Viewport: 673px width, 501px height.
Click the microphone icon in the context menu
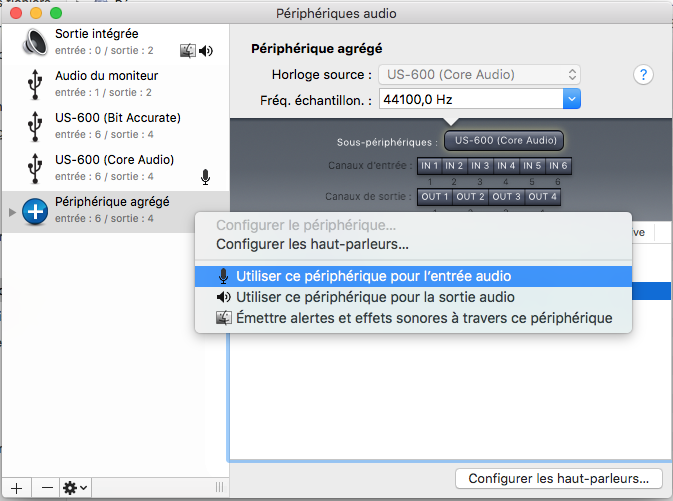[x=223, y=276]
